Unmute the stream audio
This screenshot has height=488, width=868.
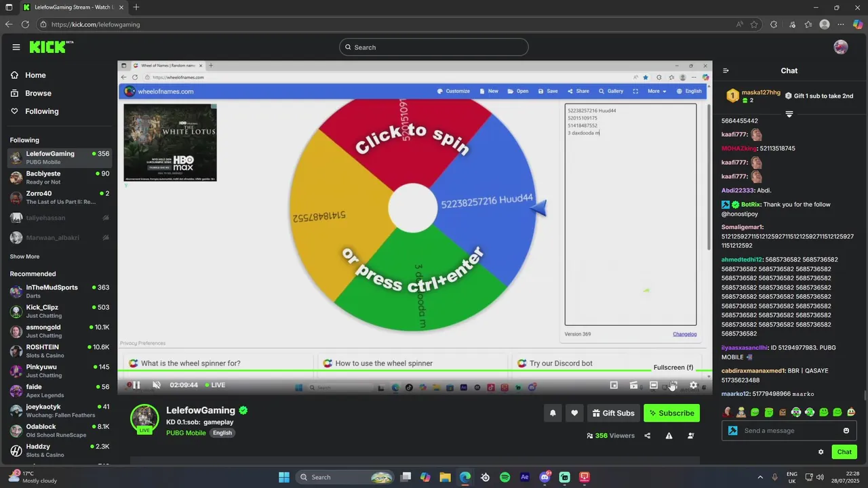[157, 385]
